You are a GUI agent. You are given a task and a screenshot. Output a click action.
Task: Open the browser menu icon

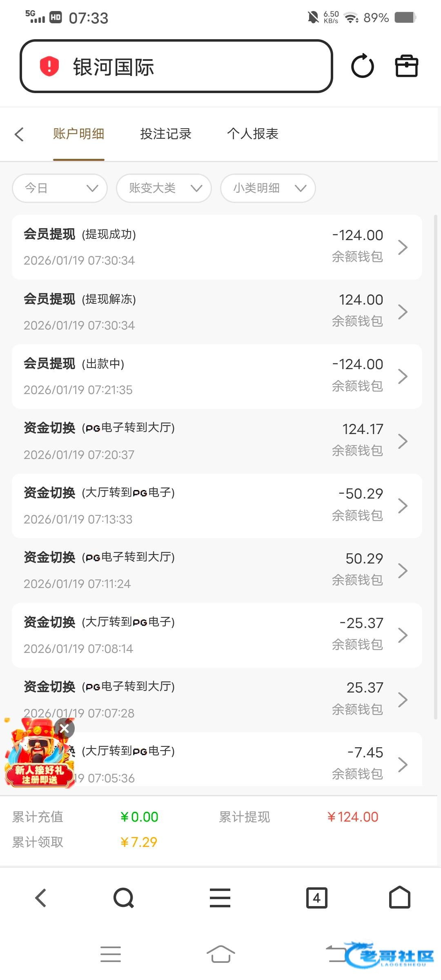pos(220,898)
